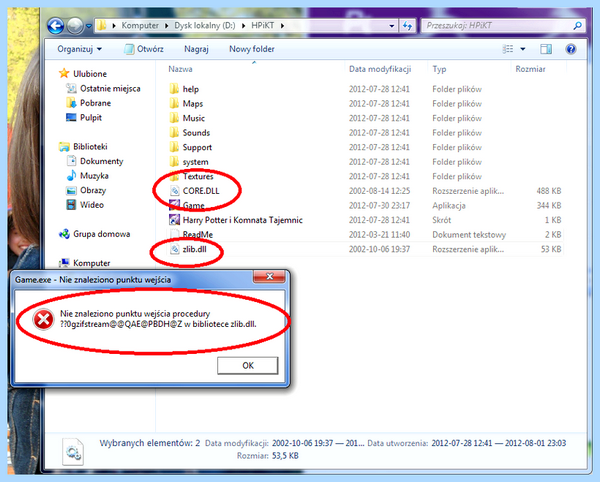Select the Support folder icon

coord(174,147)
